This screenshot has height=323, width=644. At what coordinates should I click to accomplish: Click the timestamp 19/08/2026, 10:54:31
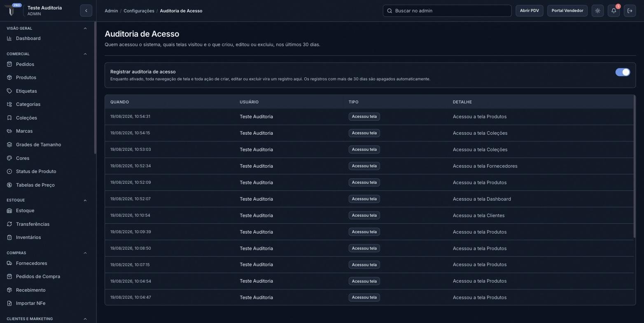(130, 117)
